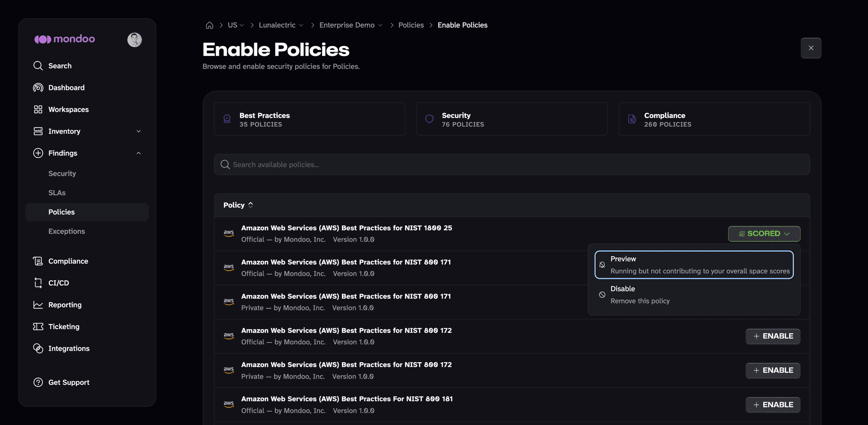This screenshot has height=425, width=868.
Task: Select Preview mode for the policy
Action: (x=694, y=265)
